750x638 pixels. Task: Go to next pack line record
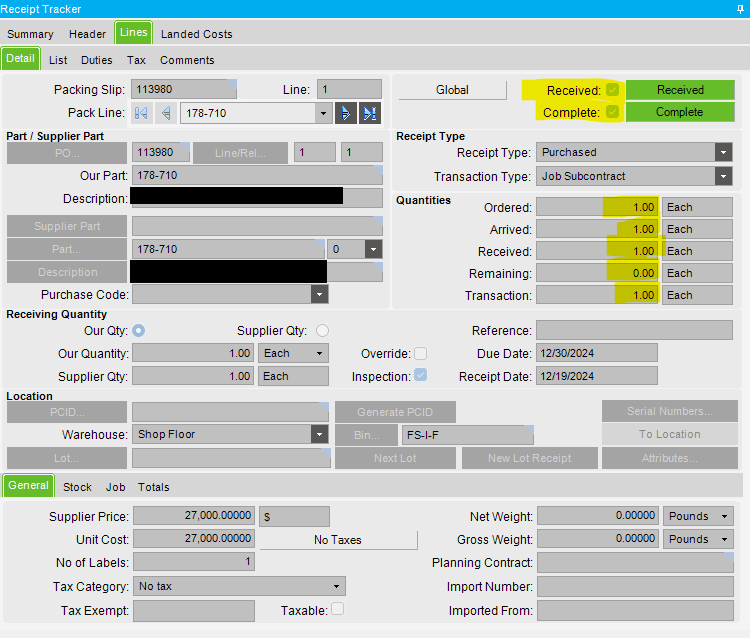coord(345,113)
